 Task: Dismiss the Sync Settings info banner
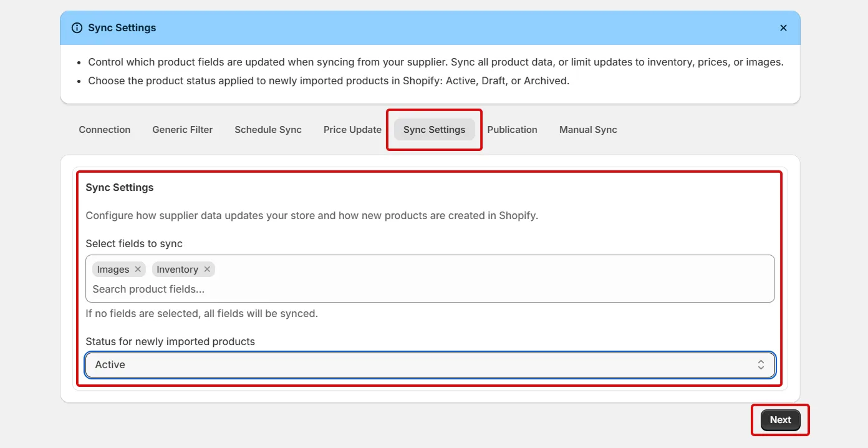[x=783, y=28]
